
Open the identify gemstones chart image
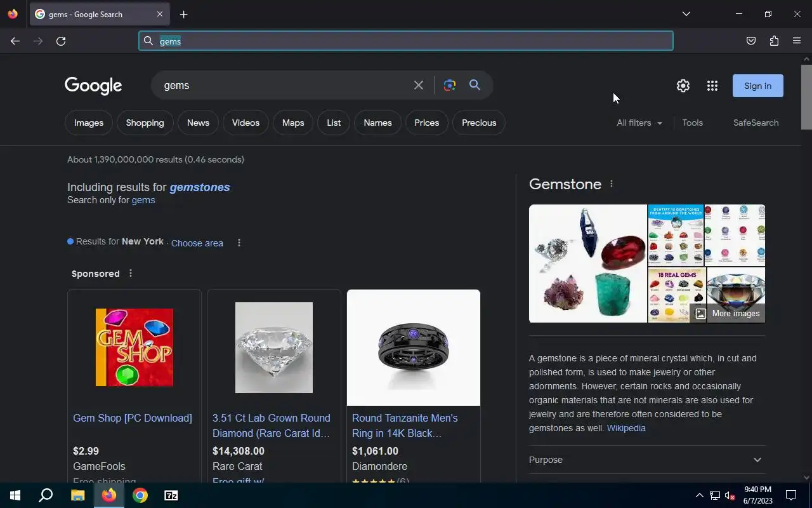pyautogui.click(x=676, y=235)
